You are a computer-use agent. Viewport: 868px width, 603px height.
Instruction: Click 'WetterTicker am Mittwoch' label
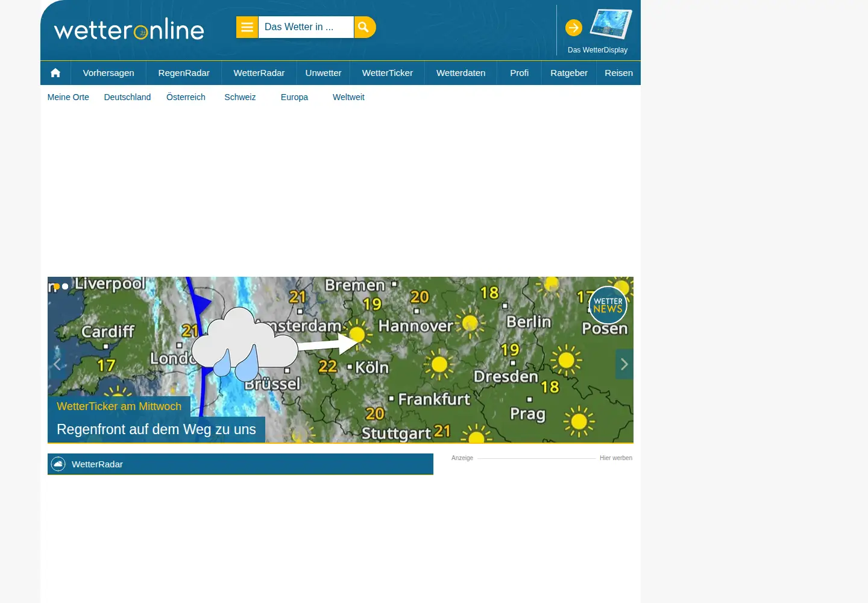tap(119, 406)
